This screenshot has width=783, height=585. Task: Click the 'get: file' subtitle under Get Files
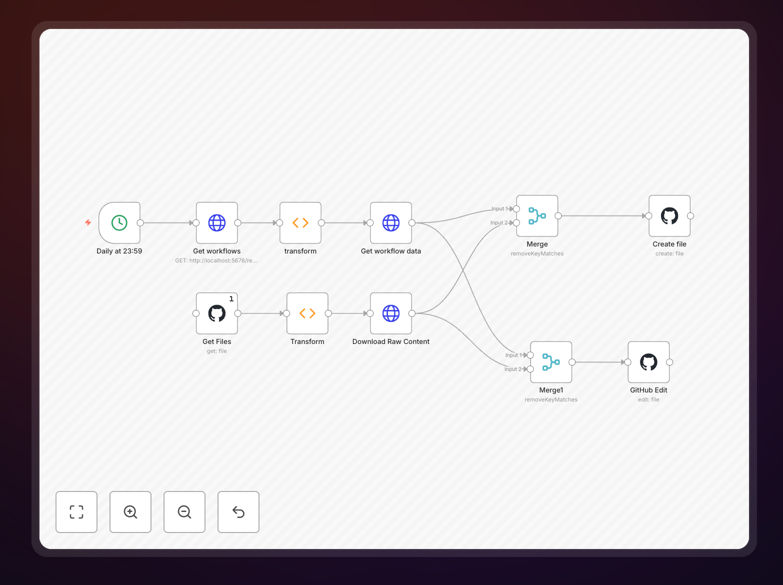[217, 351]
